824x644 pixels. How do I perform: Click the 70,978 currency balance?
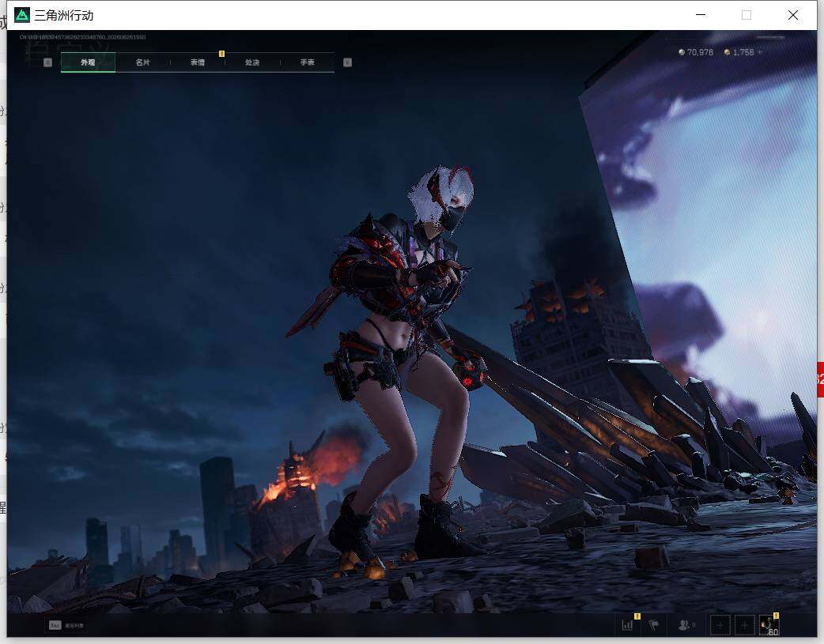tap(696, 52)
